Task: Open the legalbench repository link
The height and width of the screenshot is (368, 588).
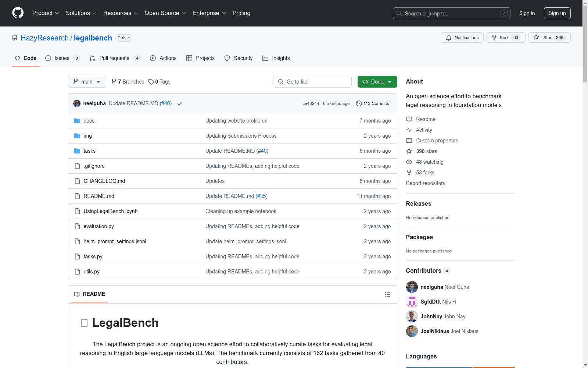Action: coord(93,38)
